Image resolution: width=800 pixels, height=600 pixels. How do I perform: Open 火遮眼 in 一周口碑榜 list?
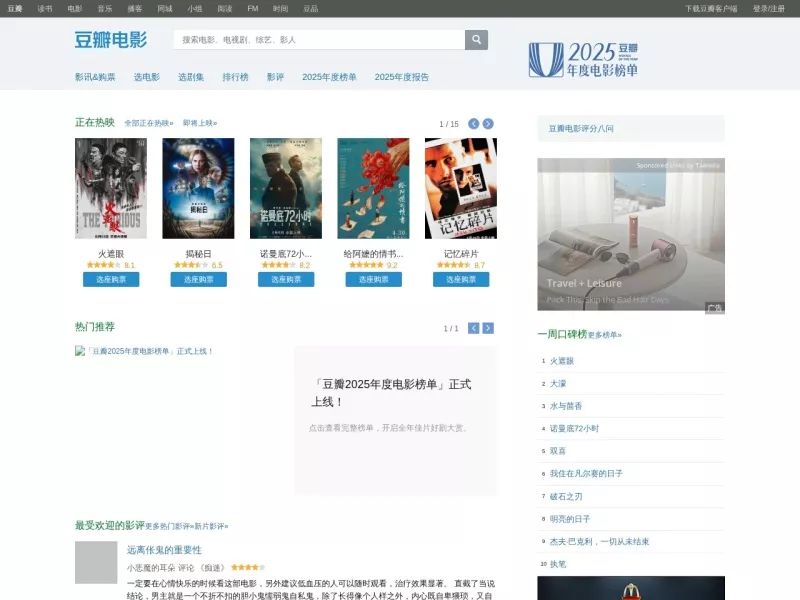(x=562, y=361)
